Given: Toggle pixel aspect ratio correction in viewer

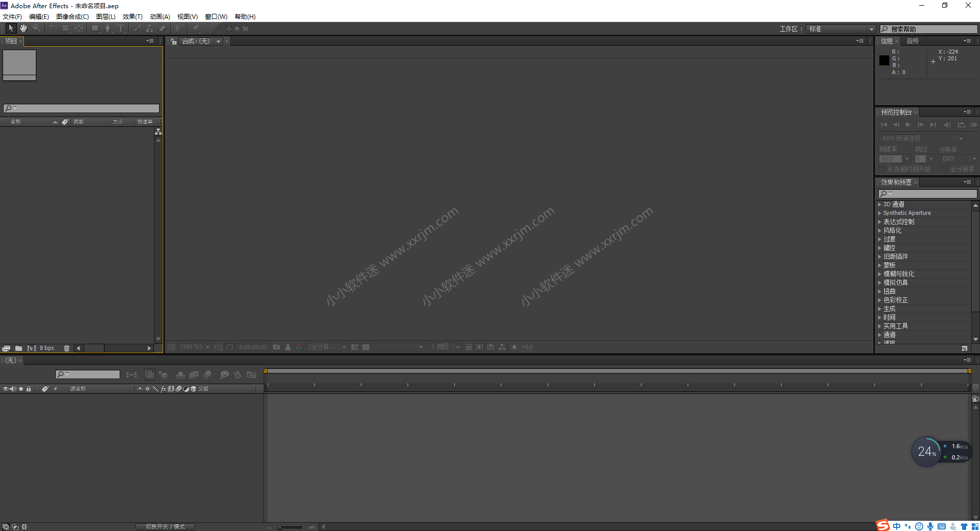Looking at the screenshot, I should [469, 347].
